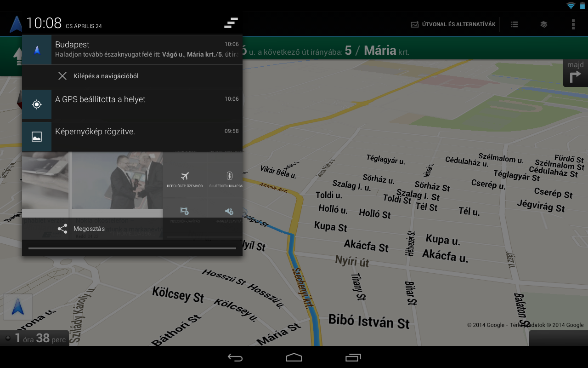Tap the Android home button
588x368 pixels.
click(x=294, y=357)
